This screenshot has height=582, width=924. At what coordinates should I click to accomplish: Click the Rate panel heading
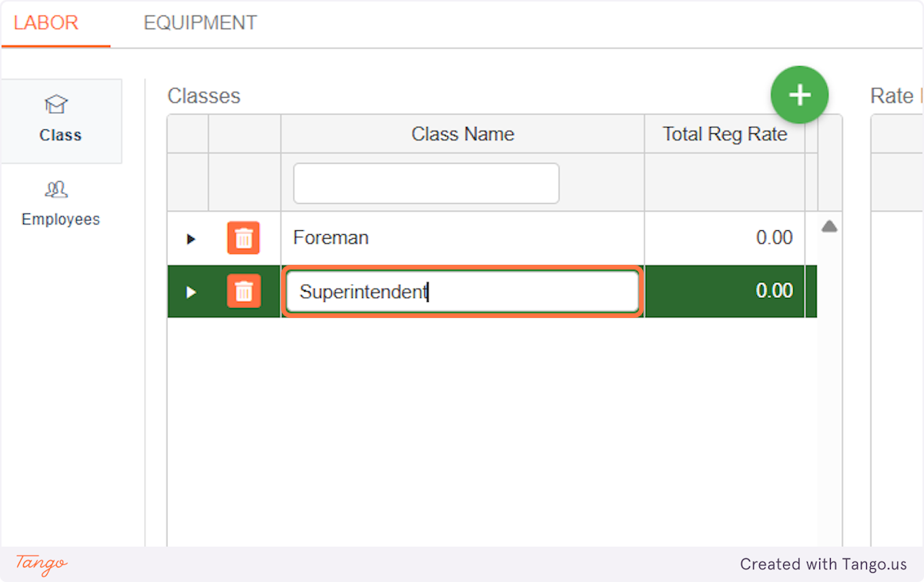892,96
